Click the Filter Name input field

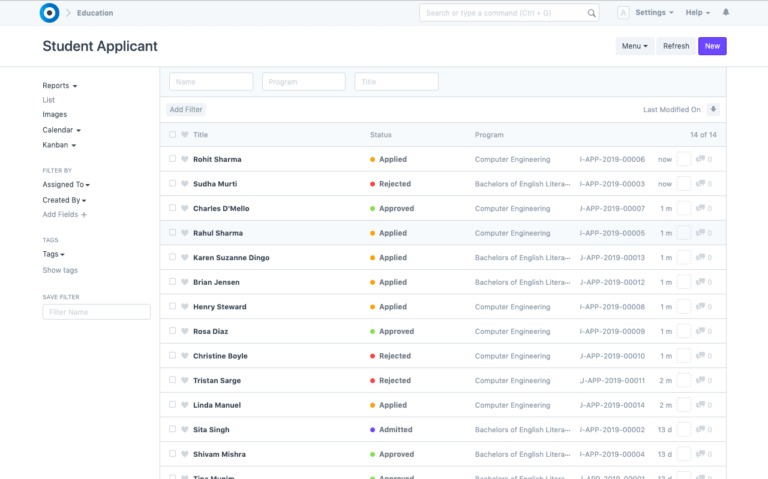point(96,312)
